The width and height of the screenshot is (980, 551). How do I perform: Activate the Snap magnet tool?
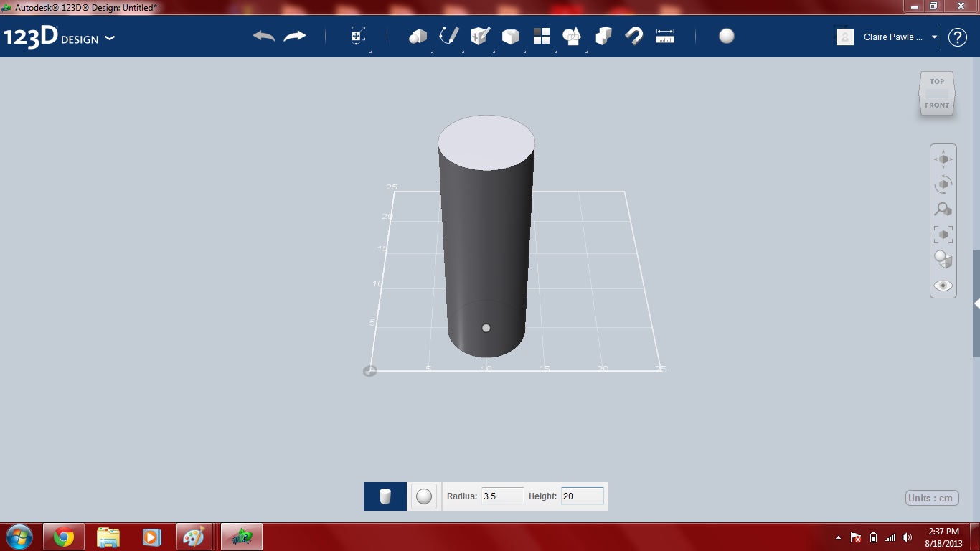click(634, 37)
